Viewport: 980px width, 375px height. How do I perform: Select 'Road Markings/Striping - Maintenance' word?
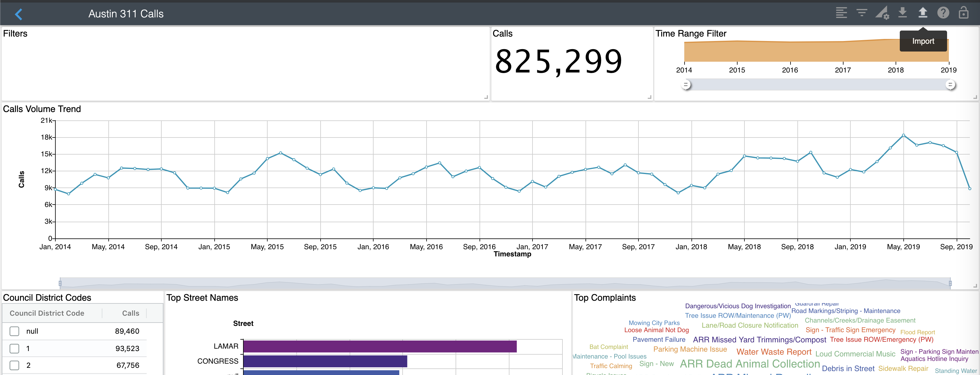pos(846,311)
